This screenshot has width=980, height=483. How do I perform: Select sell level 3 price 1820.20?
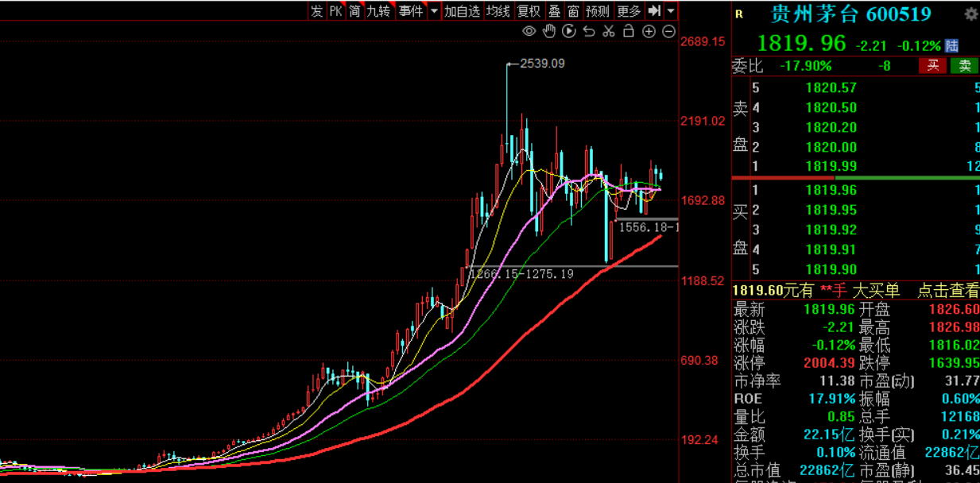(831, 127)
